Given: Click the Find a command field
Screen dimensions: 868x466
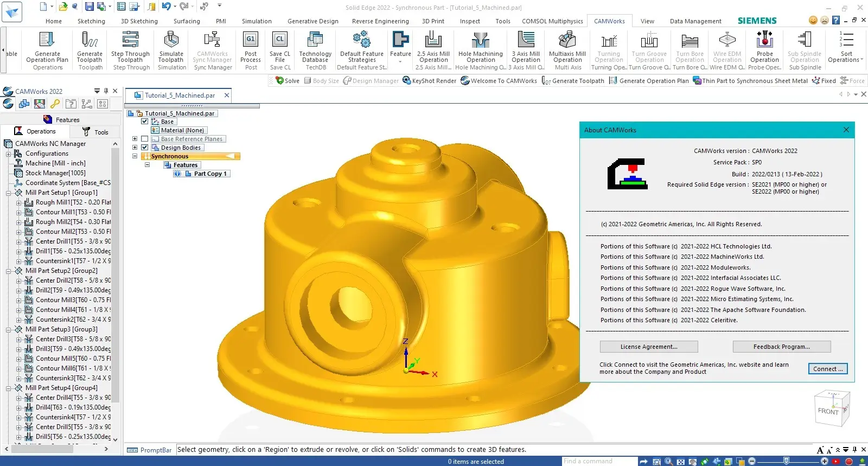Looking at the screenshot, I should pos(599,461).
